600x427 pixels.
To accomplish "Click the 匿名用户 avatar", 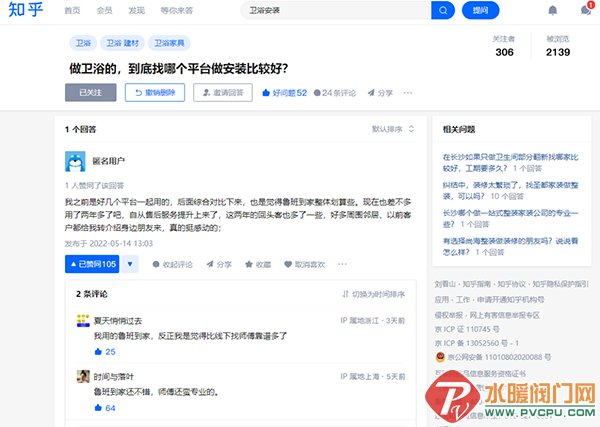I will tap(75, 161).
